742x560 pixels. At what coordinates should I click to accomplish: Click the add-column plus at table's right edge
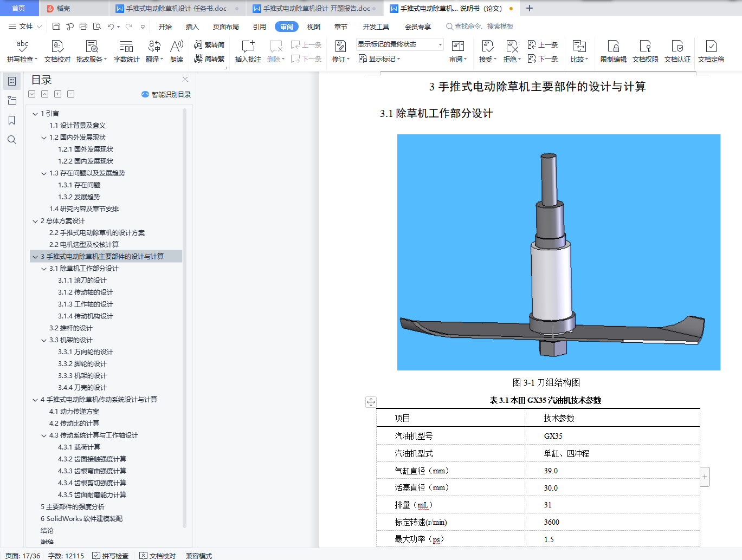[705, 477]
